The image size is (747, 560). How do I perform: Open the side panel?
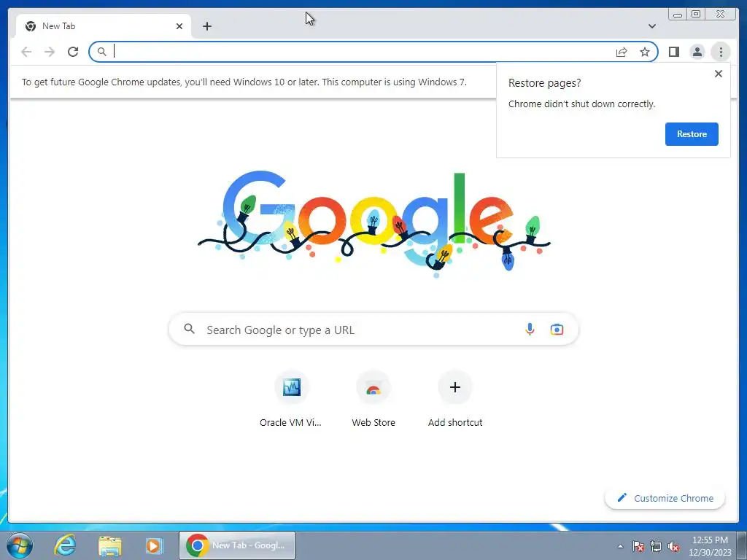click(x=673, y=52)
